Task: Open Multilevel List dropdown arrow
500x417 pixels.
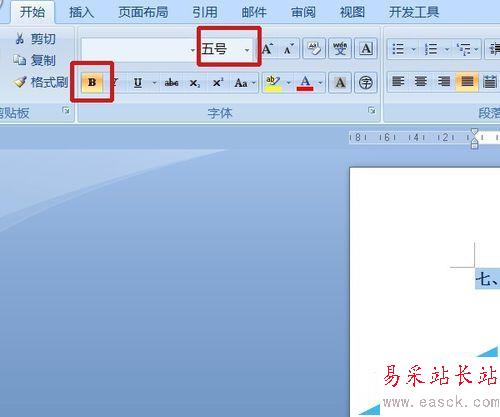Action: 476,49
